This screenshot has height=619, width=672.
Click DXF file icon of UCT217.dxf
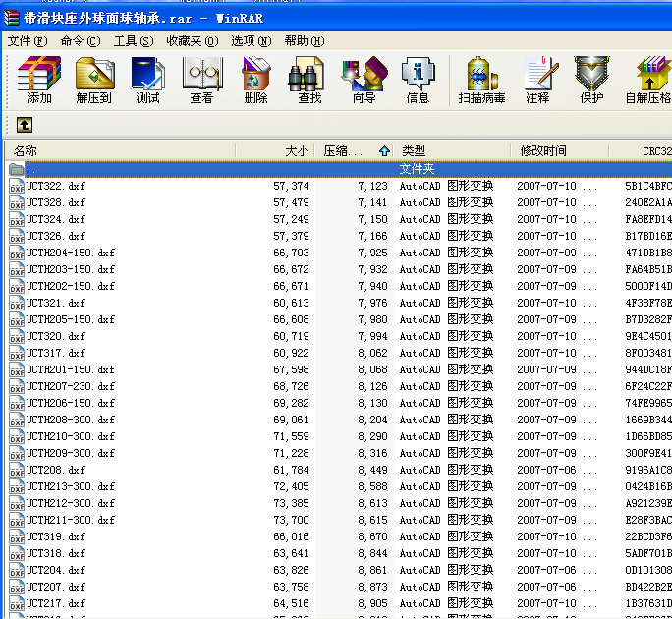(17, 604)
